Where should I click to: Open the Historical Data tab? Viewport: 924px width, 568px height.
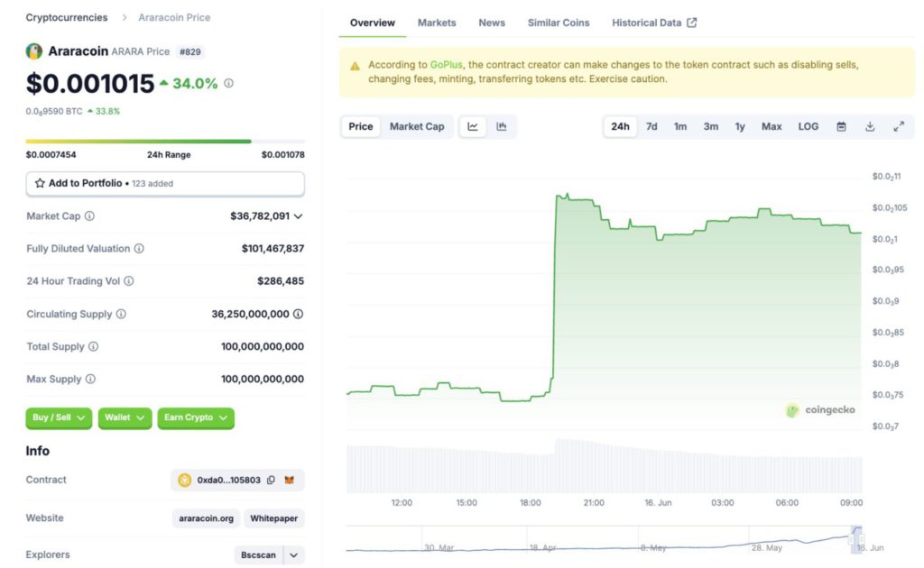click(653, 23)
